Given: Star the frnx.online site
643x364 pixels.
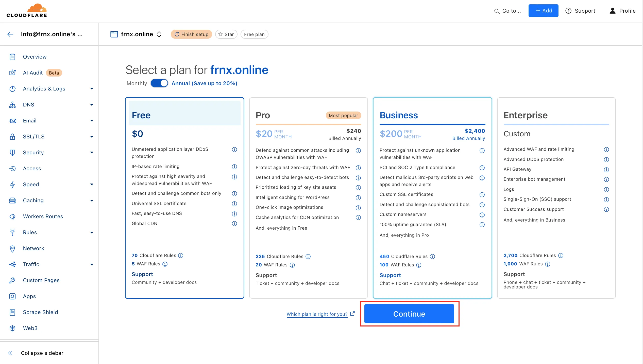Looking at the screenshot, I should (x=226, y=34).
